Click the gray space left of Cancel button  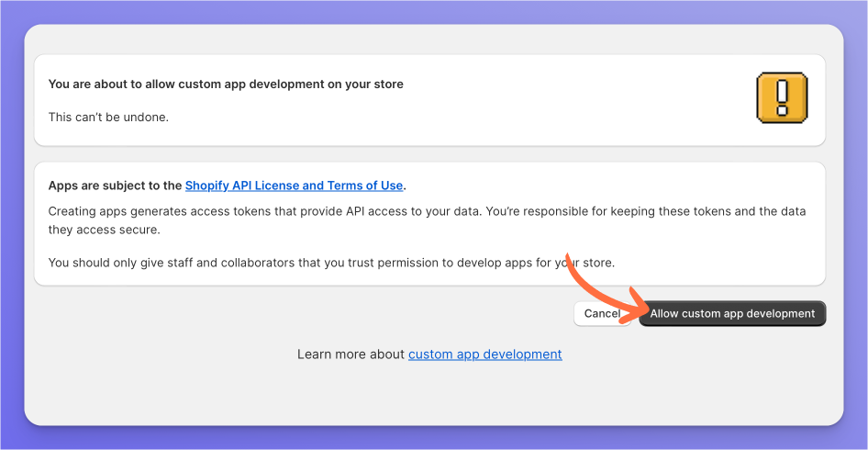click(303, 314)
